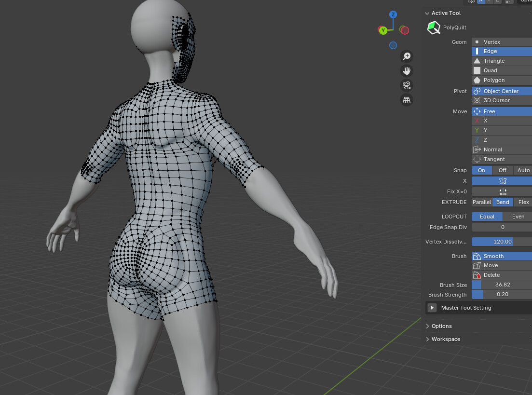Viewport: 532px width, 395px height.
Task: Adjust the Vertex Dissolve angle slider
Action: [502, 242]
